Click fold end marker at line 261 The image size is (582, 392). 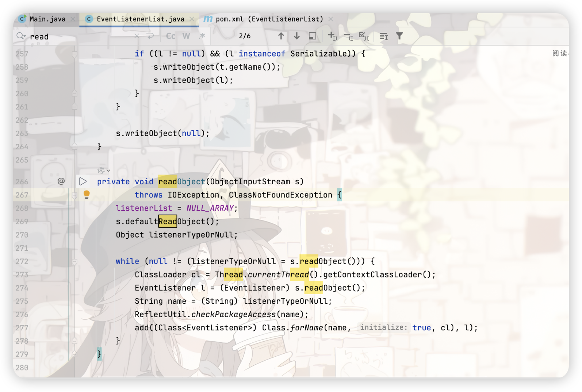tap(74, 107)
